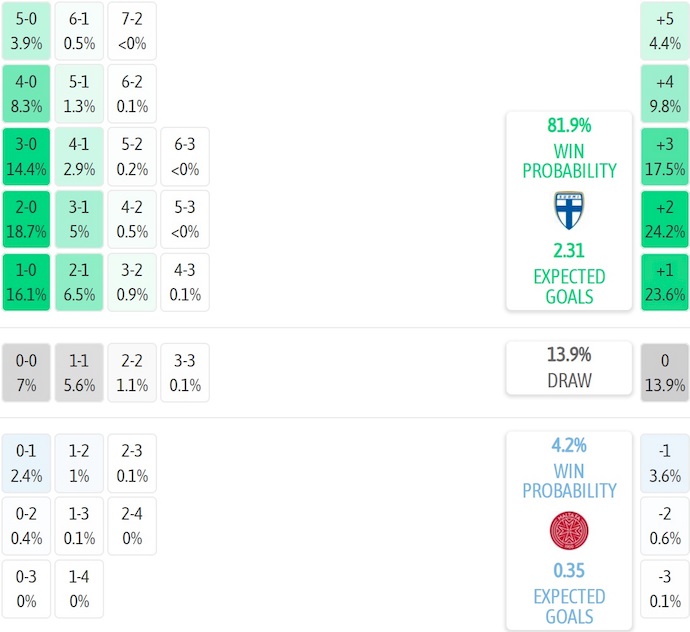Open the 13.9% Draw probability card
690x632 pixels.
(569, 367)
